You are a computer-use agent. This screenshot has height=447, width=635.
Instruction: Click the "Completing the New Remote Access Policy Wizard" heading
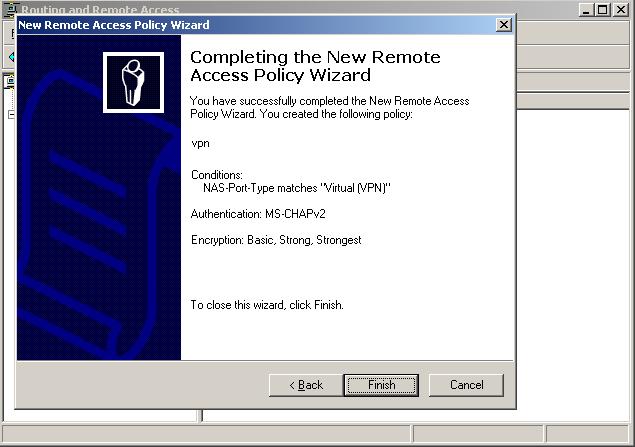[x=315, y=66]
